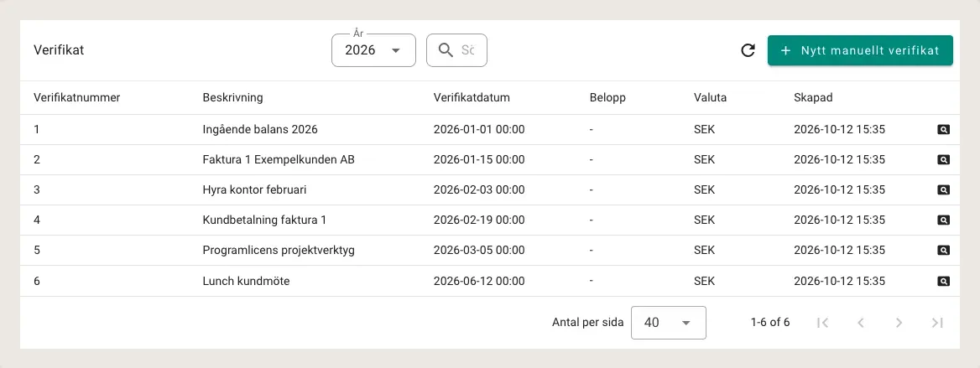Sort by Verifikatdatum column header
Image resolution: width=980 pixels, height=368 pixels.
click(x=472, y=97)
